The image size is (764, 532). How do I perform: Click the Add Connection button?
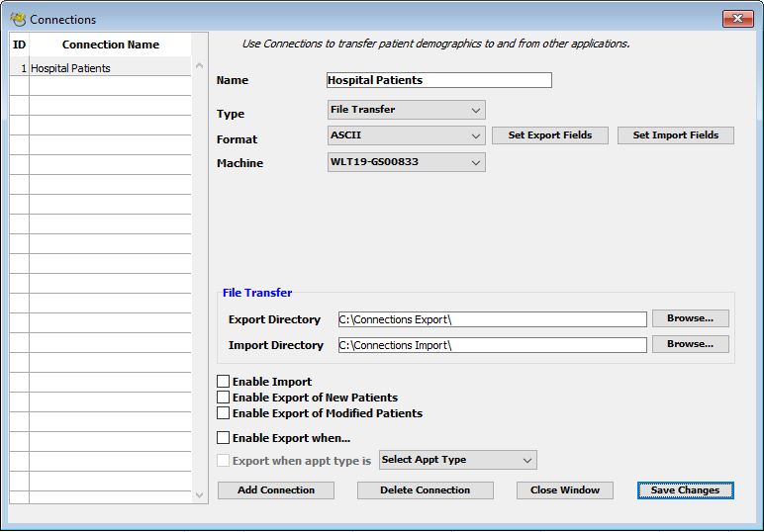[276, 490]
